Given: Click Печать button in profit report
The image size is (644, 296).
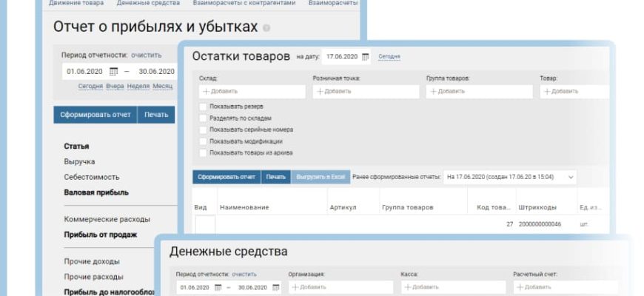Looking at the screenshot, I should (x=156, y=115).
